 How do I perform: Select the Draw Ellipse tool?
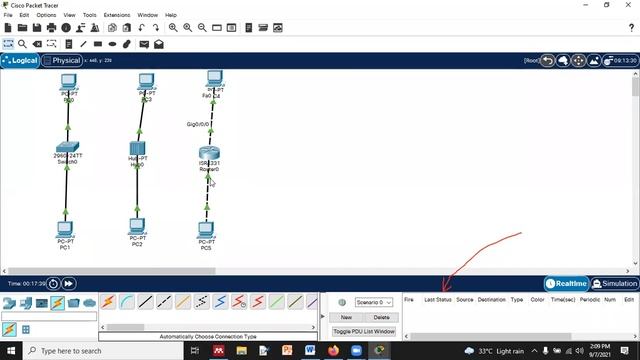[x=112, y=44]
